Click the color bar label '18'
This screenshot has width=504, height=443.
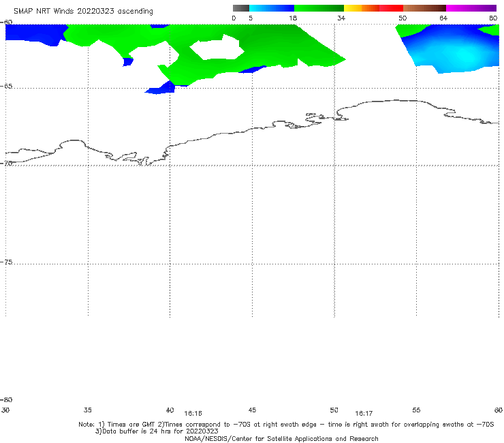coord(293,18)
